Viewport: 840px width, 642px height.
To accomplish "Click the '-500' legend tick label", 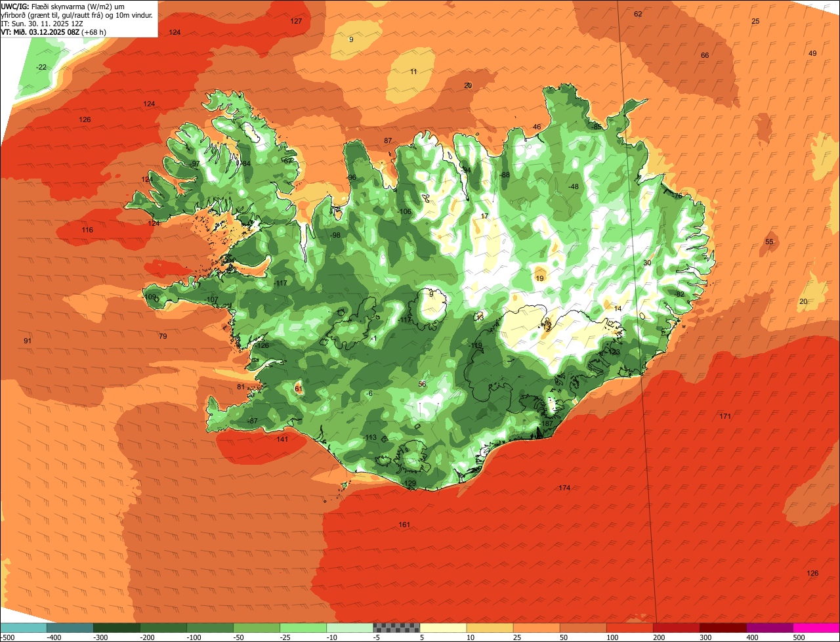I will coord(8,637).
